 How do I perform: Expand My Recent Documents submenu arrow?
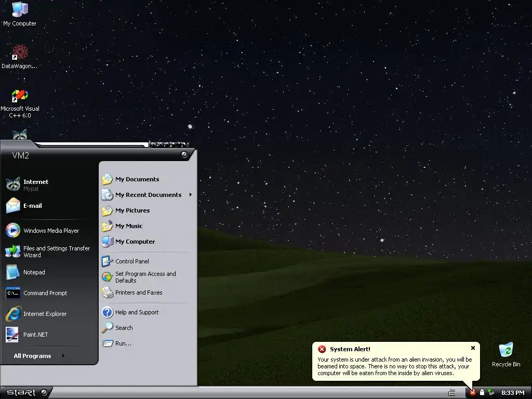coord(191,195)
